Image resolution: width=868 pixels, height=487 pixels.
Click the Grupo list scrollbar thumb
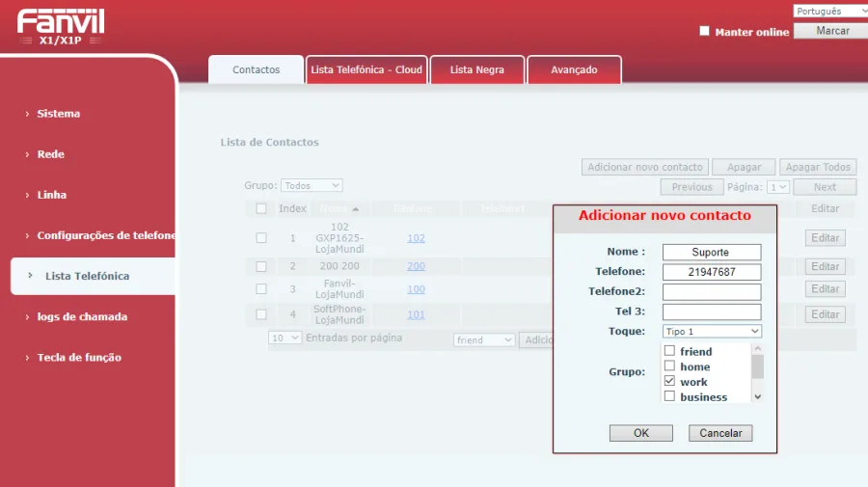click(758, 366)
